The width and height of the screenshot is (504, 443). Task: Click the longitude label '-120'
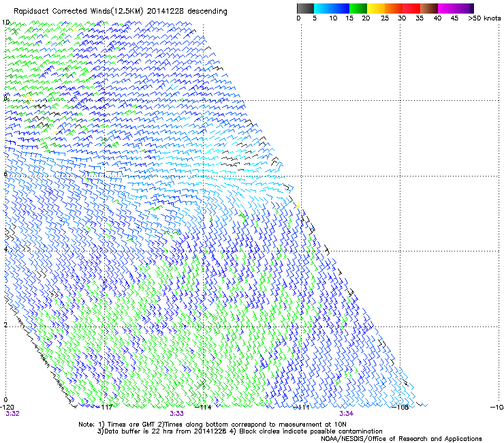click(7, 407)
